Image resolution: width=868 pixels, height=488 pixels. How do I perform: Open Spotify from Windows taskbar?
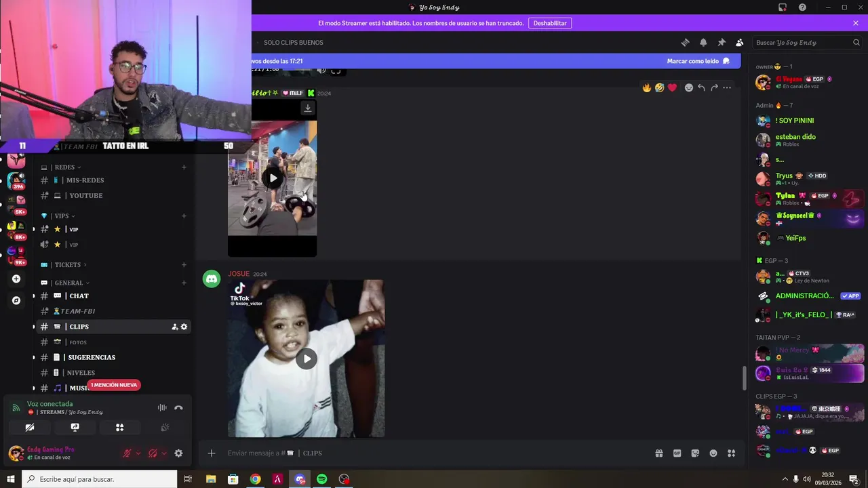point(322,479)
